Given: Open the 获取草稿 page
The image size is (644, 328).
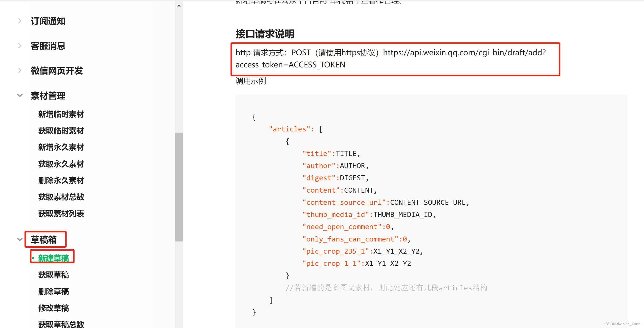Looking at the screenshot, I should pos(53,275).
